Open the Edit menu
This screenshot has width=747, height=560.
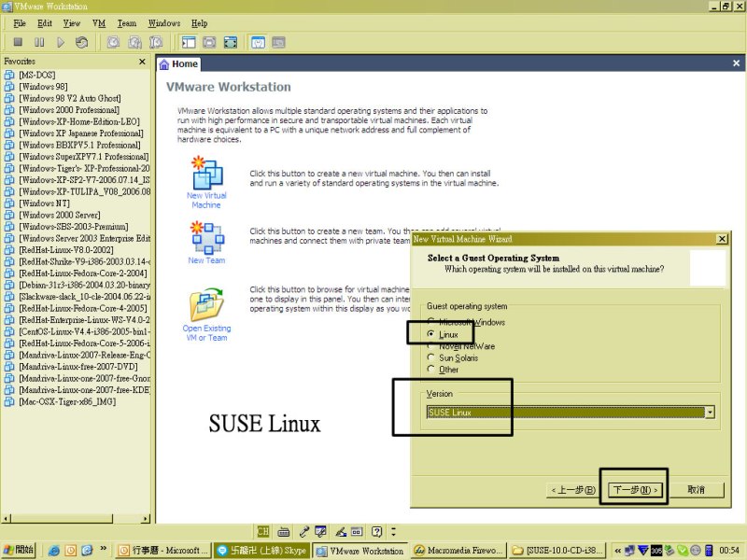(45, 23)
